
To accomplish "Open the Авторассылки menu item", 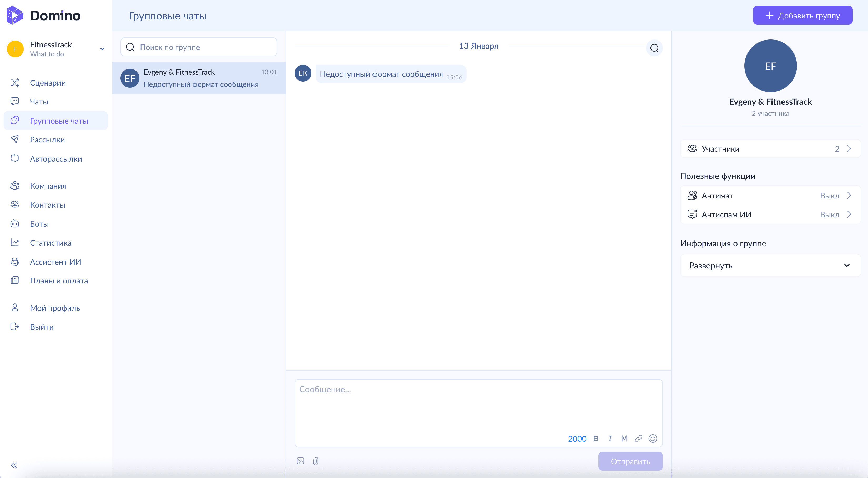I will 55,159.
